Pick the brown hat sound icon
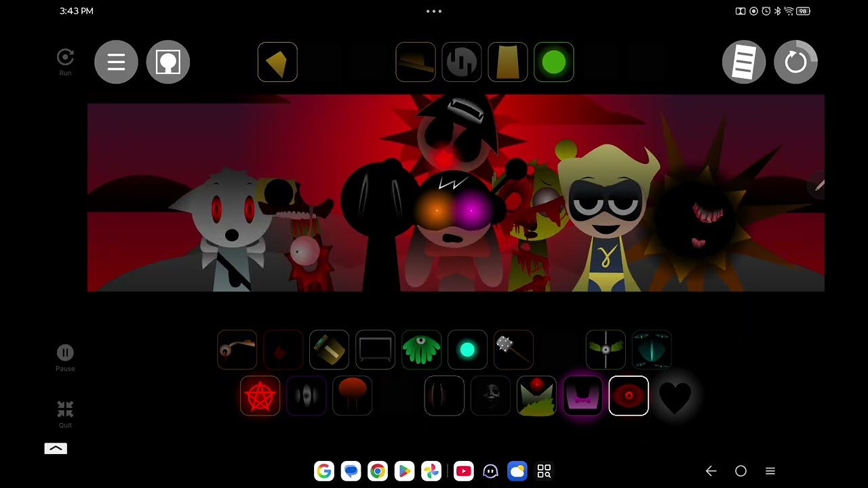Screen dimensions: 868x488 (x=416, y=62)
